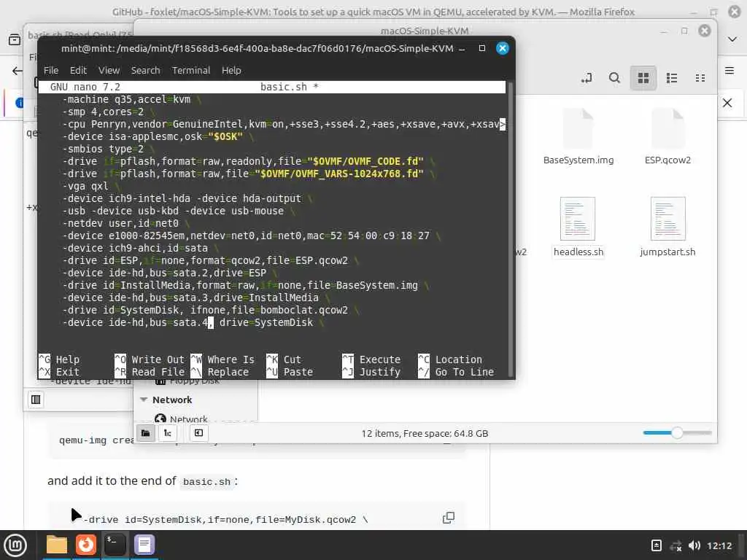Open Linux Mint start menu
Viewport: 747px width, 560px height.
[x=16, y=545]
